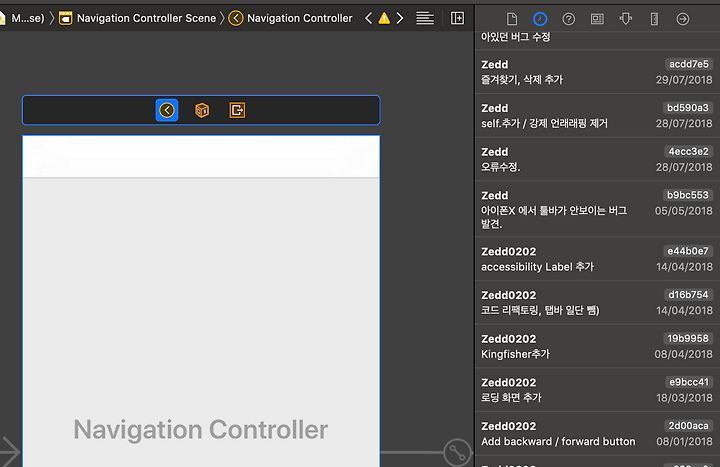Click the 05/05/2018 commit date

tap(683, 211)
